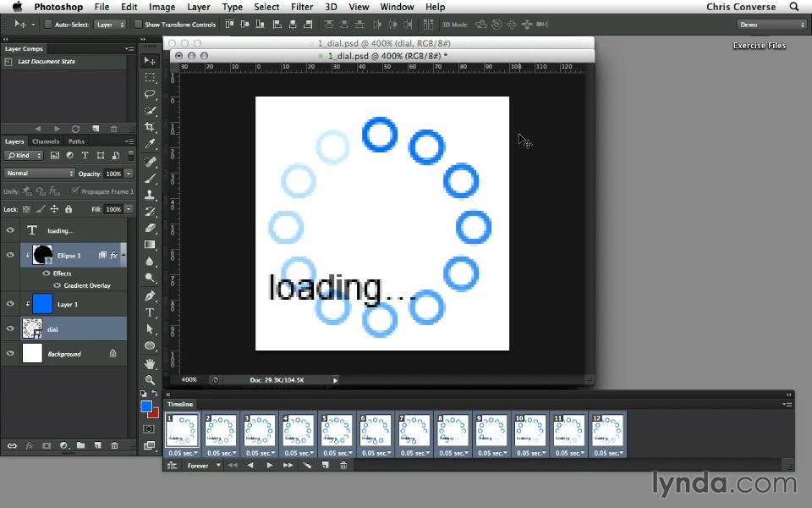The width and height of the screenshot is (812, 508).
Task: Activate the Hand tool
Action: [150, 363]
